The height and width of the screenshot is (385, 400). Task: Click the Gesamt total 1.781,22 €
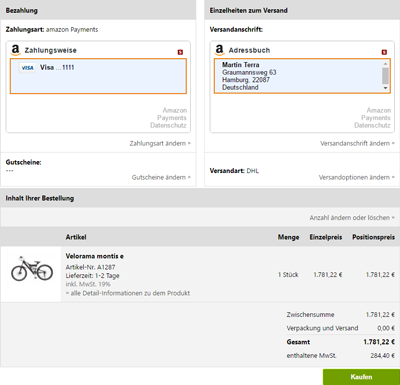pos(379,342)
